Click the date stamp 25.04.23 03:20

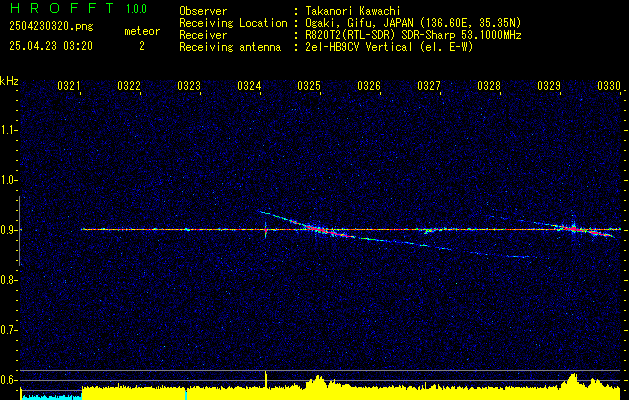point(51,46)
